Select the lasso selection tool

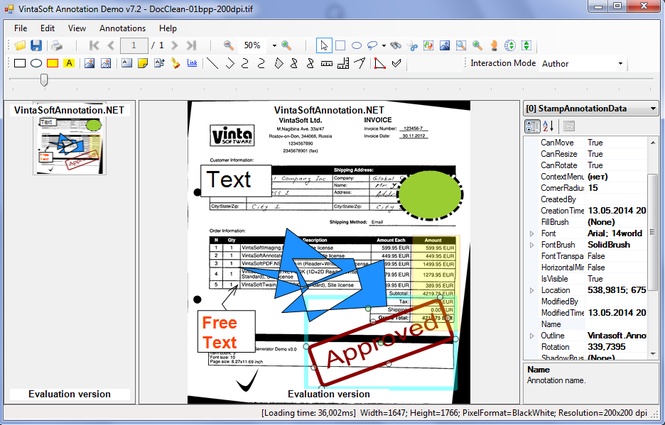pyautogui.click(x=372, y=45)
